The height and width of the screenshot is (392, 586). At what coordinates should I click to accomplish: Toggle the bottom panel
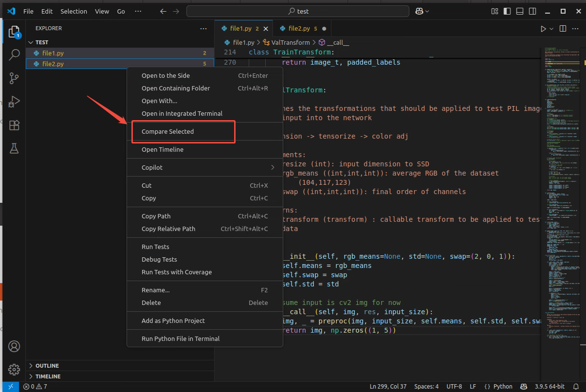520,11
